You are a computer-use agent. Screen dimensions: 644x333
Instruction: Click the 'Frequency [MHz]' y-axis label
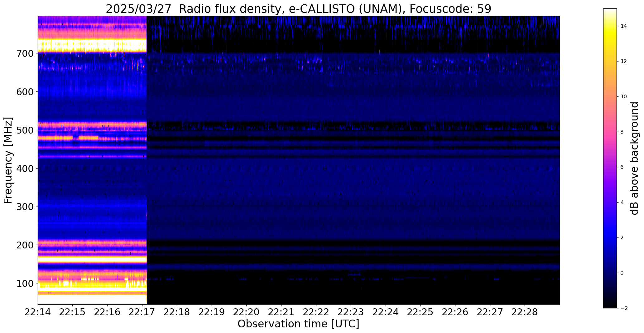pos(8,160)
